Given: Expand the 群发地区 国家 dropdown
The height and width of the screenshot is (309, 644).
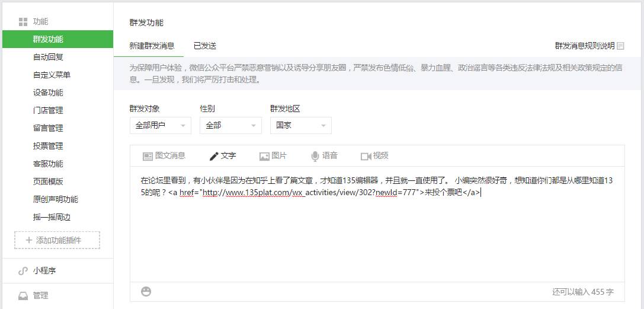Looking at the screenshot, I should [300, 126].
